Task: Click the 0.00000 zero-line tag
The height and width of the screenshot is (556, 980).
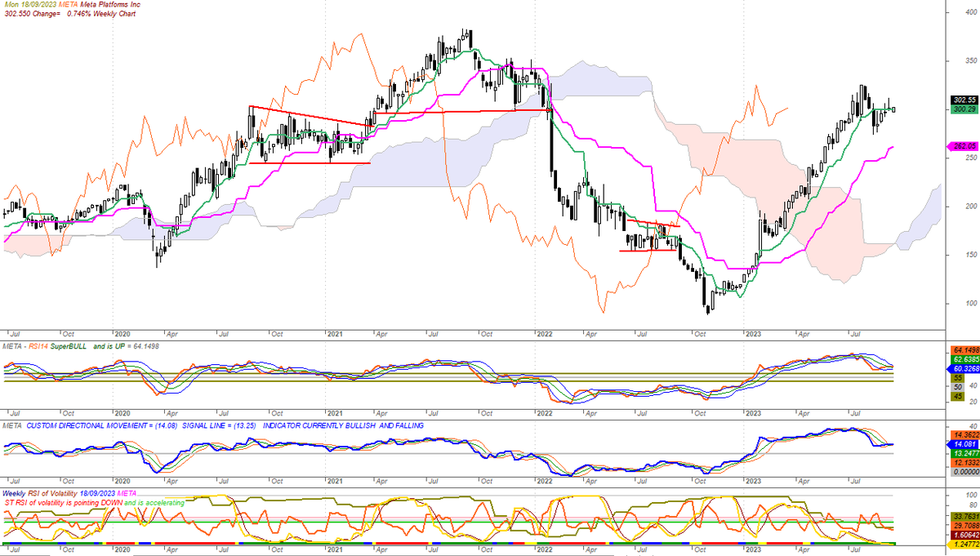Action: click(965, 471)
